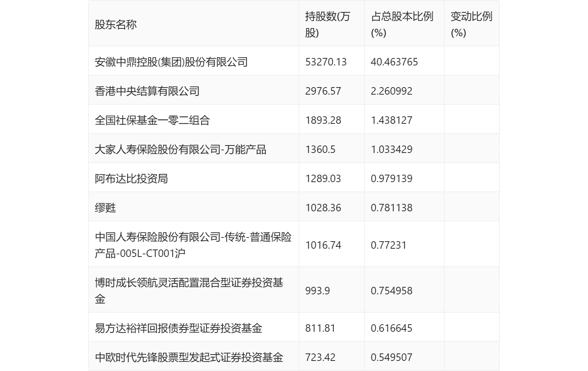Click the percentage 1.033429
Viewport: 588px width, 371px height.
coord(392,149)
